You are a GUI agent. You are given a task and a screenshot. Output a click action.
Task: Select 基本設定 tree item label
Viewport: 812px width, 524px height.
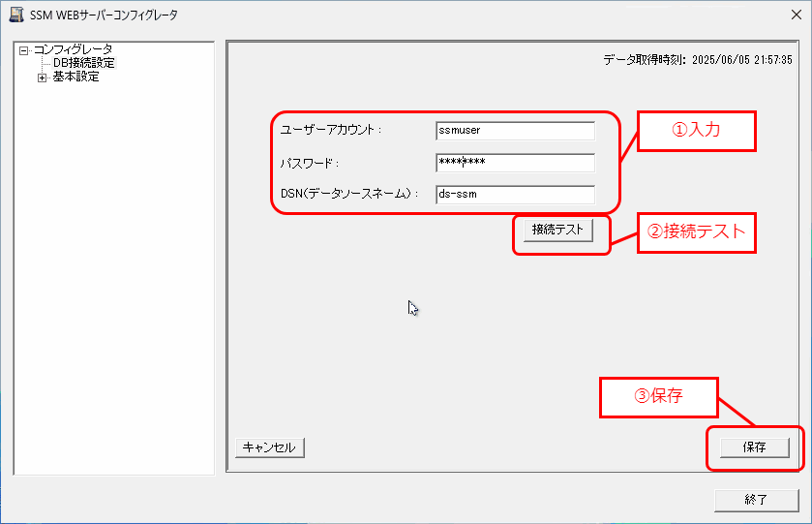(x=75, y=77)
